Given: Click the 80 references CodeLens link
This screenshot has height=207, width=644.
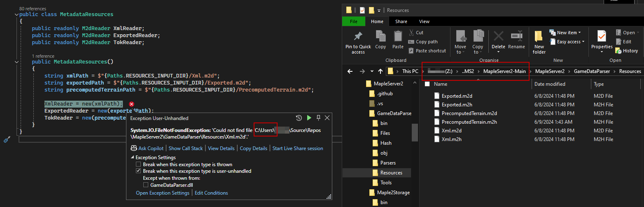Looking at the screenshot, I should click(33, 9).
